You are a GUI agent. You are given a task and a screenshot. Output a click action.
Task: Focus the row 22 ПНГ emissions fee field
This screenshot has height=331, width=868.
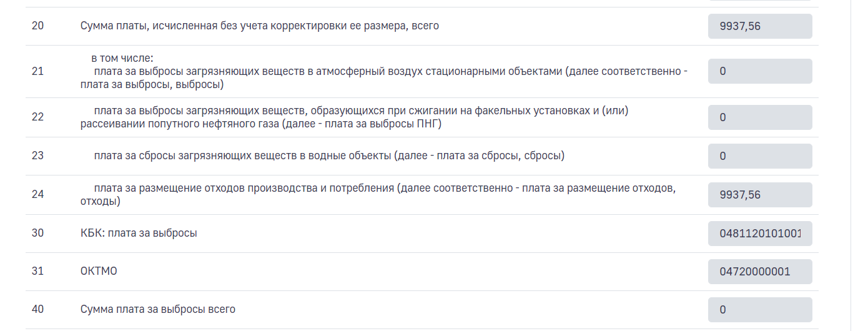[x=759, y=117]
